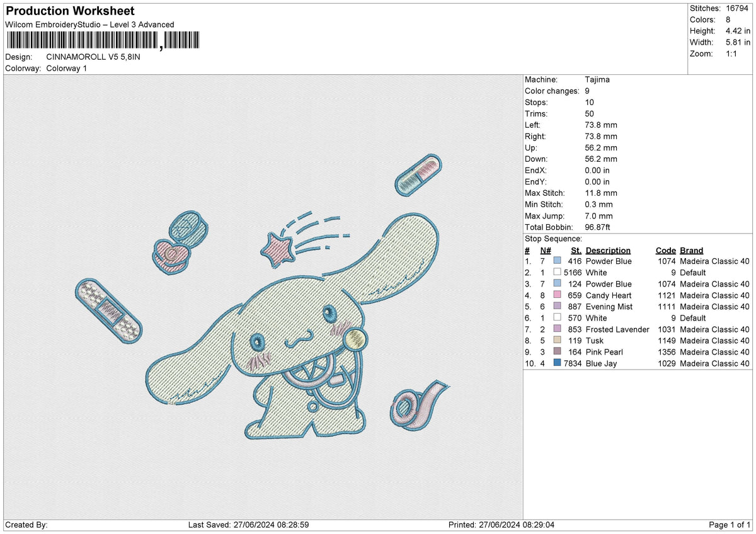Click the heart compact motif in preview
This screenshot has height=534, width=756.
pos(180,242)
